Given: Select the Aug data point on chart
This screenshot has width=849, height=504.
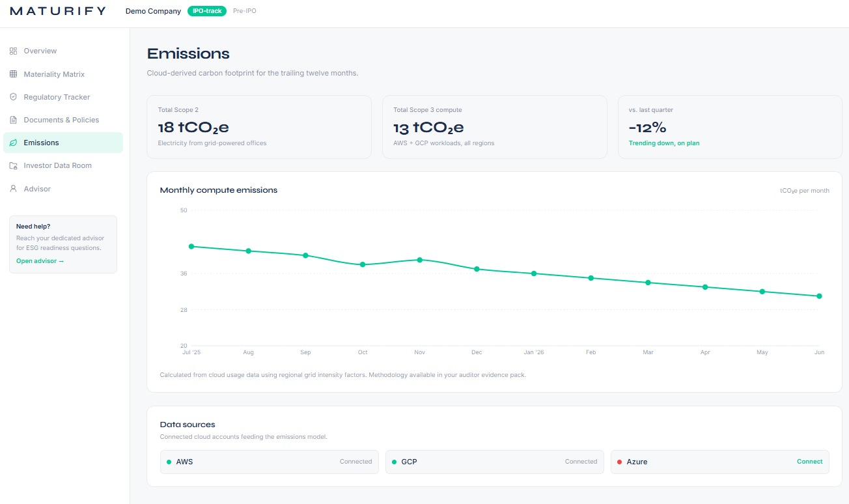Looking at the screenshot, I should pyautogui.click(x=249, y=251).
